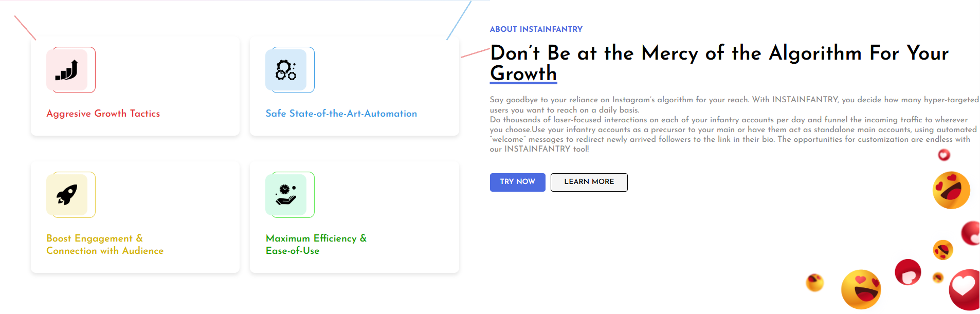Click the automation gears icon
Image resolution: width=980 pixels, height=314 pixels.
tap(286, 70)
